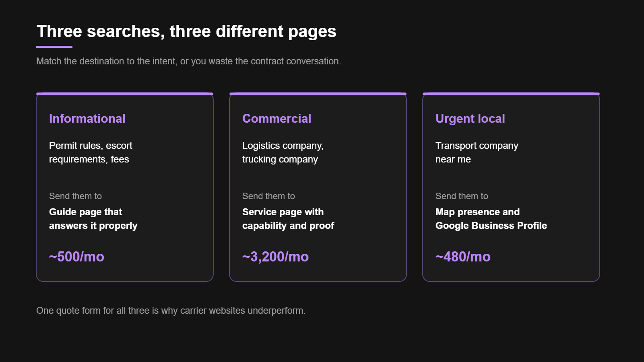Select the 'Urgent local' card heading
644x362 pixels.
[470, 119]
